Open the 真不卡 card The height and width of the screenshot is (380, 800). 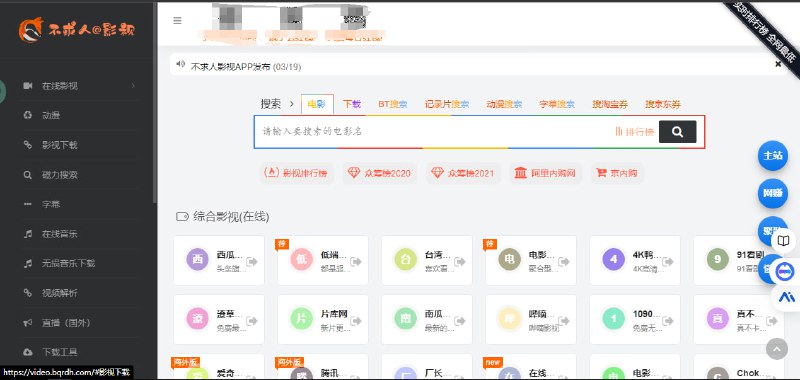point(739,320)
